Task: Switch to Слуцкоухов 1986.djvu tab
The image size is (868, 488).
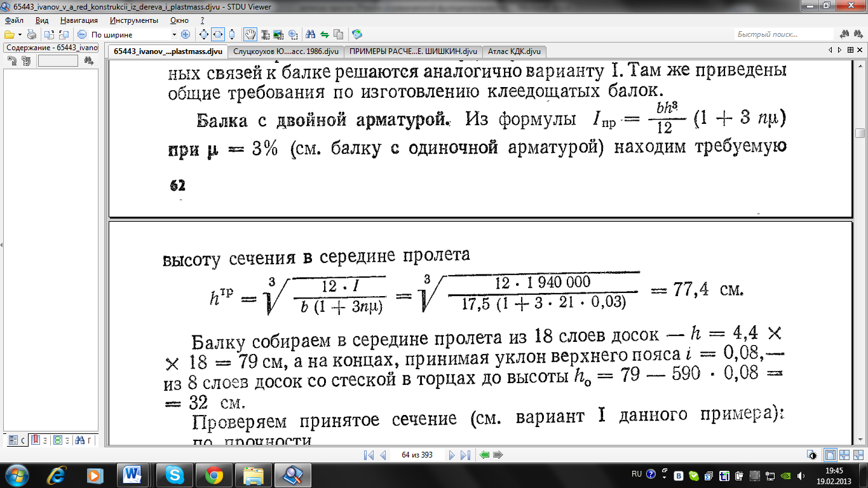Action: (x=286, y=51)
